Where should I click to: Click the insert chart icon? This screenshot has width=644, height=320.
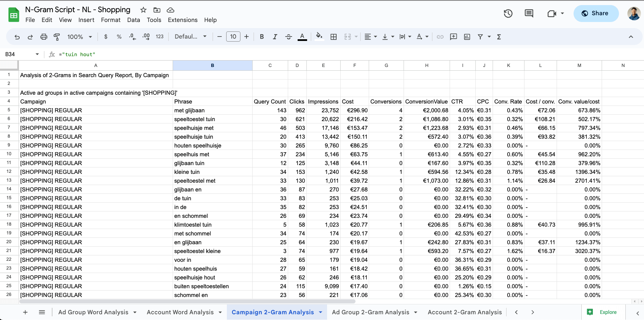tap(467, 37)
